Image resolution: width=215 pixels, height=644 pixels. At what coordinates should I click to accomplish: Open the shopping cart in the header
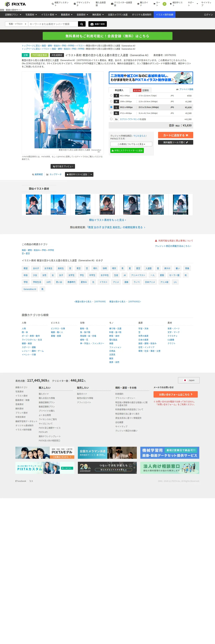(x=159, y=4)
